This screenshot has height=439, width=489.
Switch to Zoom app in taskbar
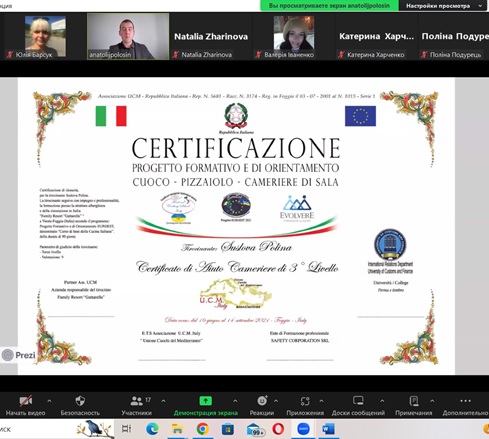[303, 429]
